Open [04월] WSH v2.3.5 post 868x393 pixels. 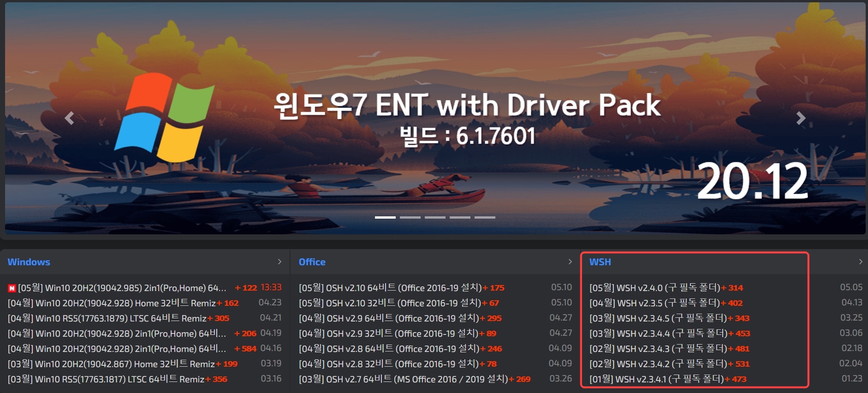pos(654,303)
